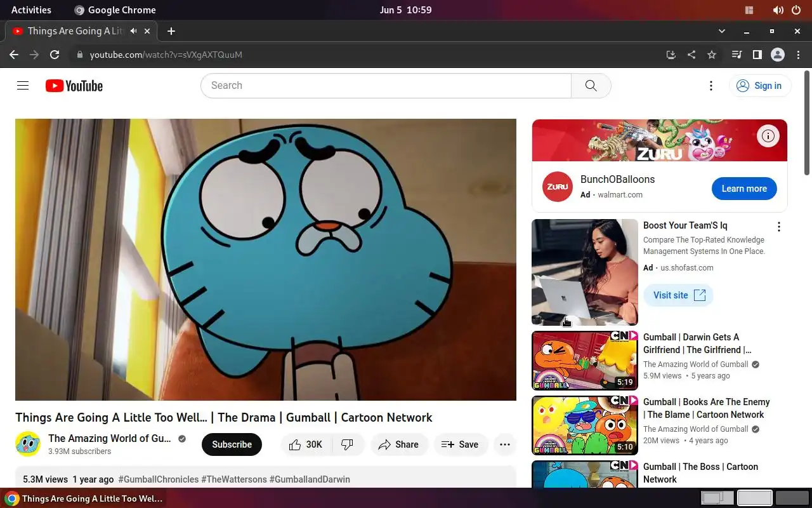Open a new Chrome tab
Viewport: 812px width, 508px height.
(171, 30)
